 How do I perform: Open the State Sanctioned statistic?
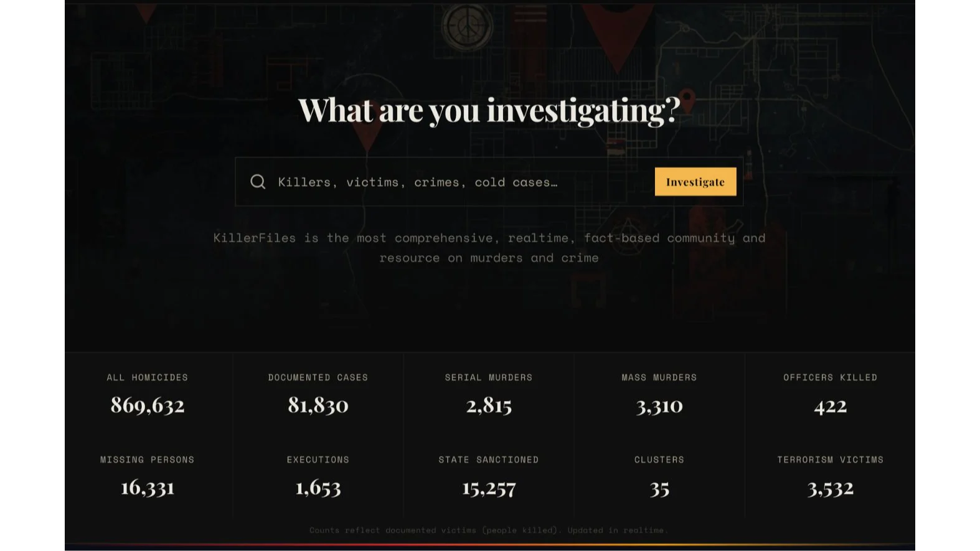click(x=489, y=477)
